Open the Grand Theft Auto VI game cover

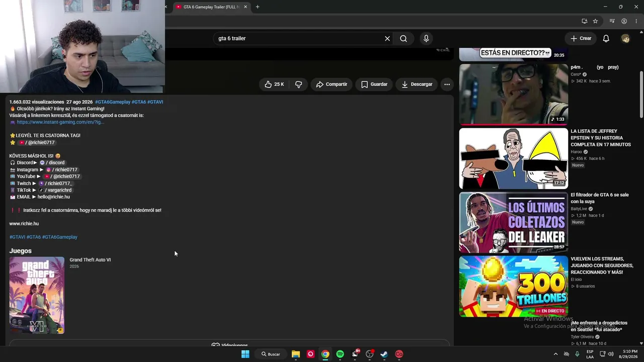37,295
